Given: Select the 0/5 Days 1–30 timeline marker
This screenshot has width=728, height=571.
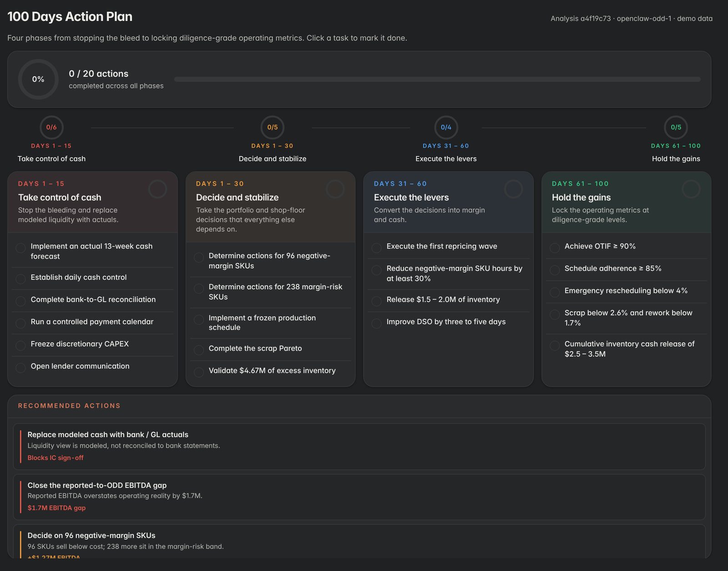Looking at the screenshot, I should click(x=273, y=127).
